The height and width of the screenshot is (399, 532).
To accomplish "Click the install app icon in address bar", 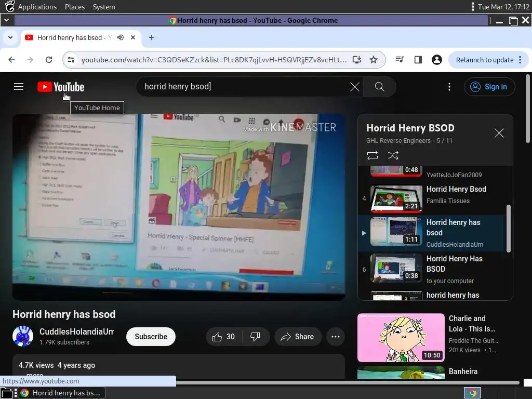I will tap(356, 60).
